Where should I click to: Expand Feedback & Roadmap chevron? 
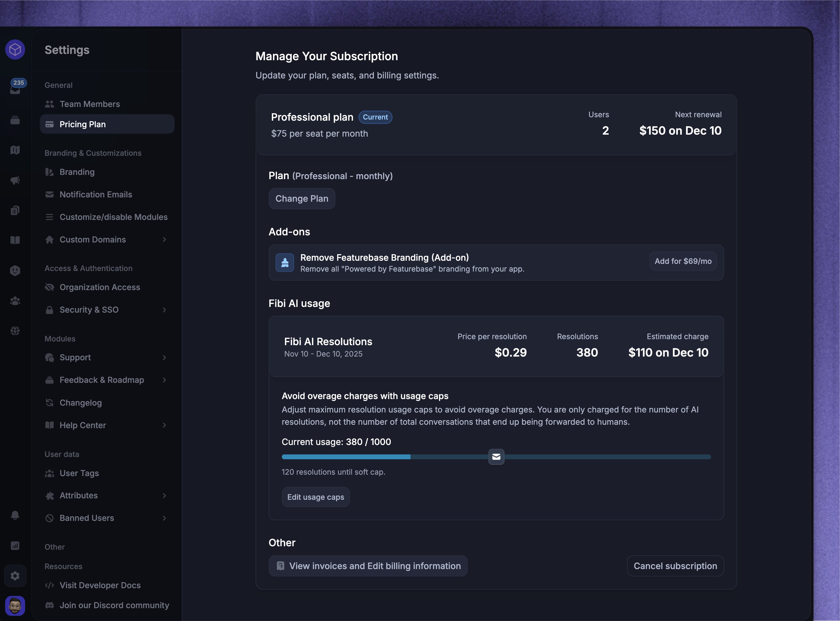coord(164,380)
